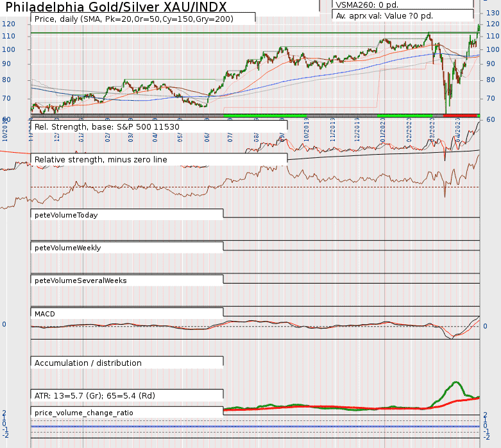Click the 11/2019 date label on the time axis
The height and width of the screenshot is (448, 501).
(x=332, y=130)
